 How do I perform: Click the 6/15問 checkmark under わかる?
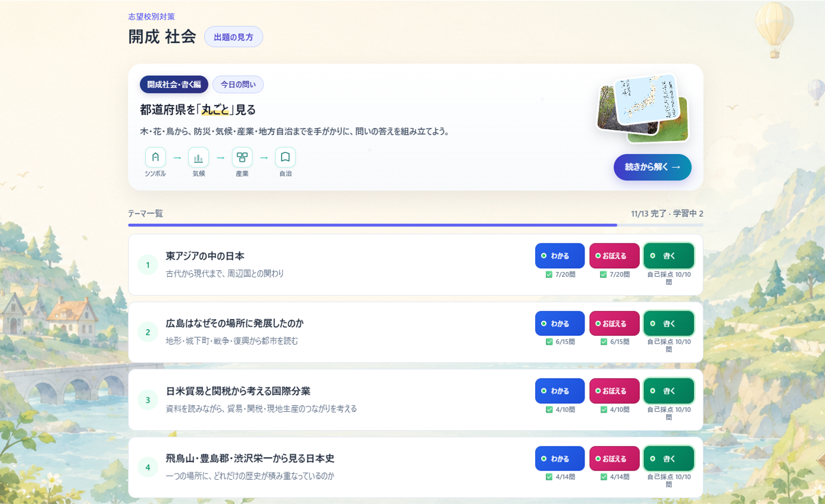(549, 342)
